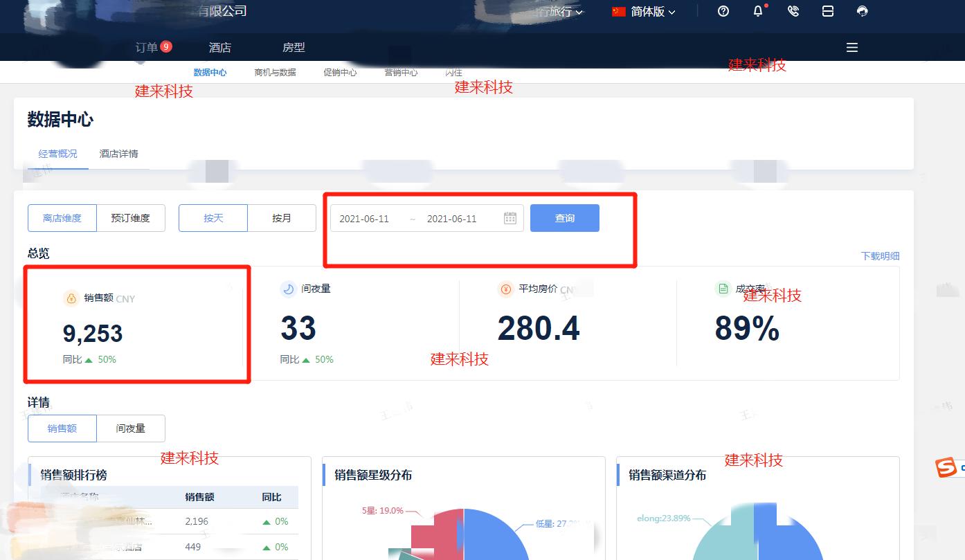Image resolution: width=965 pixels, height=560 pixels.
Task: Click the 销售额 coin icon in overview
Action: point(70,298)
